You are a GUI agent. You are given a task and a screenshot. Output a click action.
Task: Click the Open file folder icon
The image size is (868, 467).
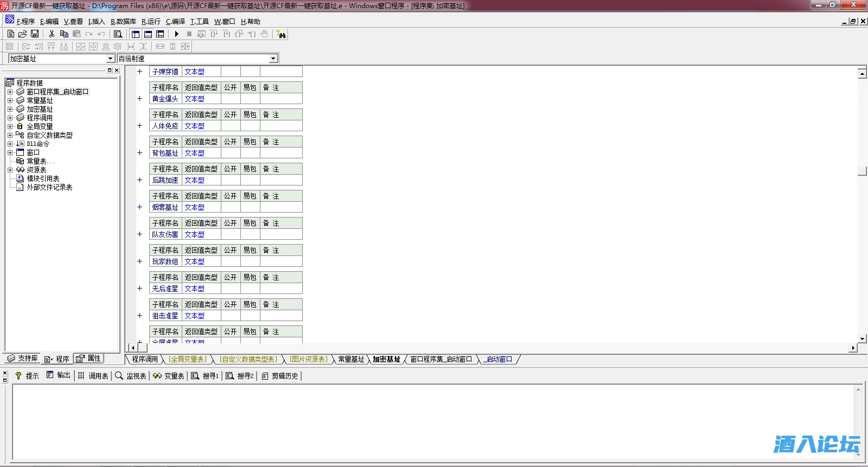(23, 34)
